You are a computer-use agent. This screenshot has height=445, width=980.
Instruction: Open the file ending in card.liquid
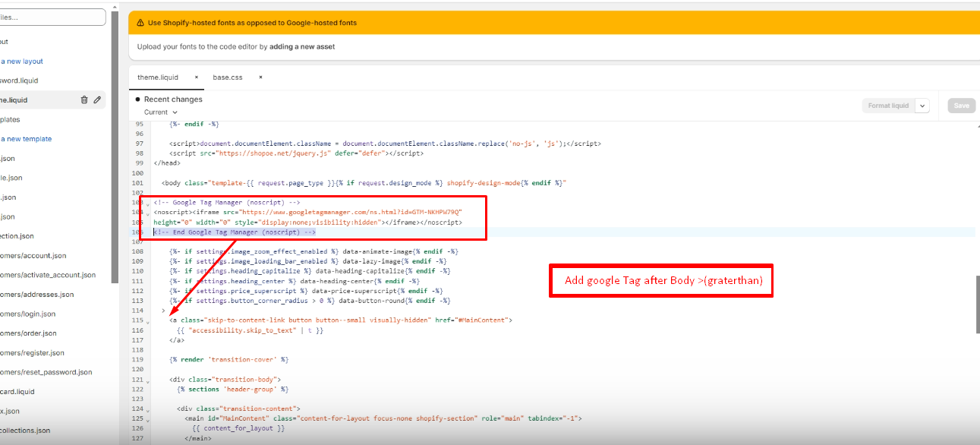17,392
